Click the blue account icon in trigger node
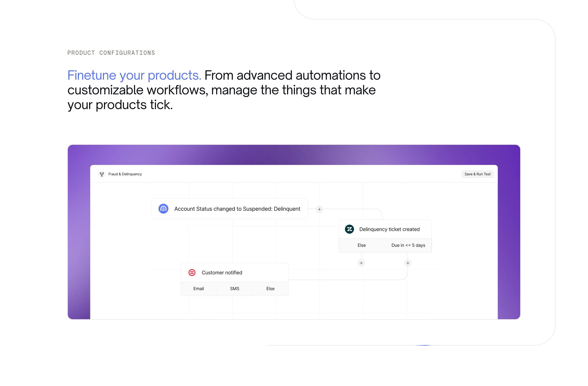The image size is (588, 386). (163, 209)
